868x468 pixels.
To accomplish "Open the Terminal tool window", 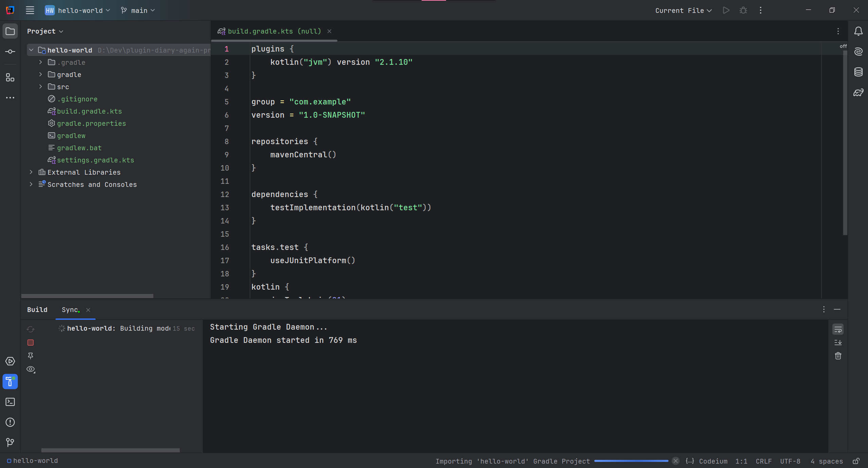I will (x=10, y=402).
